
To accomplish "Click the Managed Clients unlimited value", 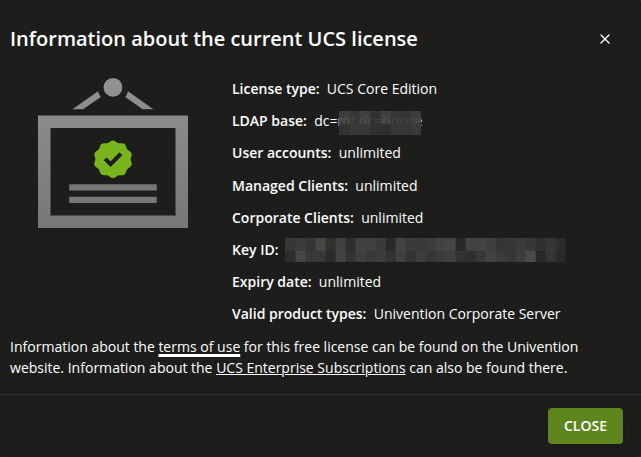I will [386, 186].
